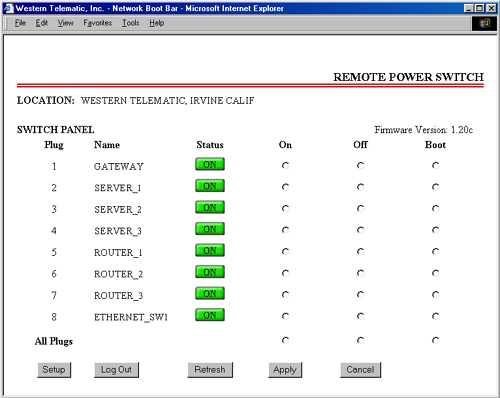Click the ROUTER_1 ON status indicator
This screenshot has width=500, height=398.
pyautogui.click(x=210, y=250)
